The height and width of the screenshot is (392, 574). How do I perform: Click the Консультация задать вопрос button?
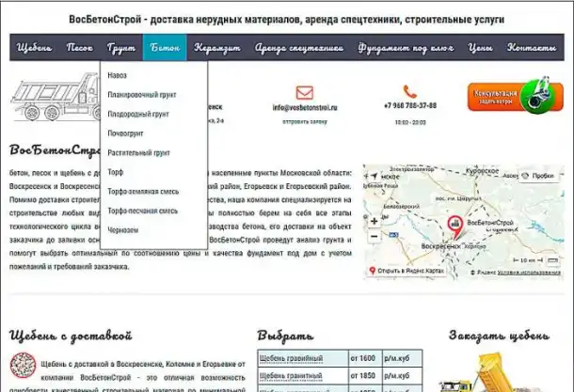pyautogui.click(x=516, y=97)
